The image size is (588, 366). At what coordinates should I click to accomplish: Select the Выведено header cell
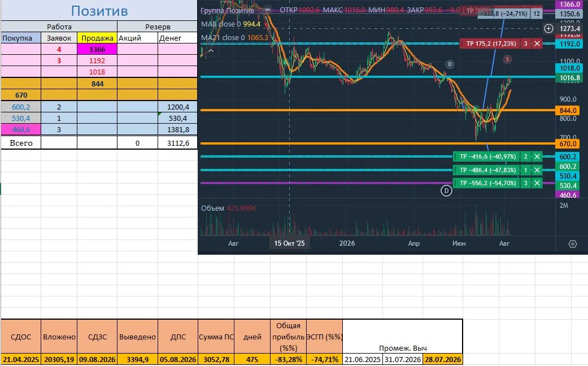click(x=138, y=337)
